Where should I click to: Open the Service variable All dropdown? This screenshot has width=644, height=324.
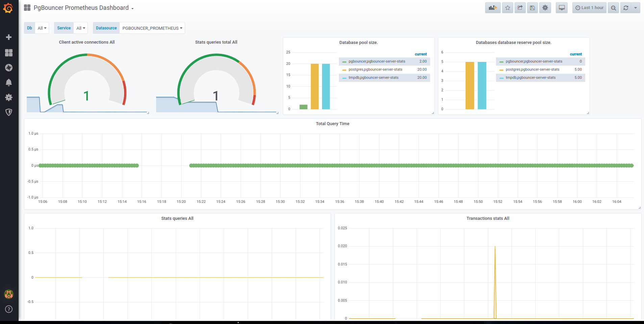tap(81, 28)
